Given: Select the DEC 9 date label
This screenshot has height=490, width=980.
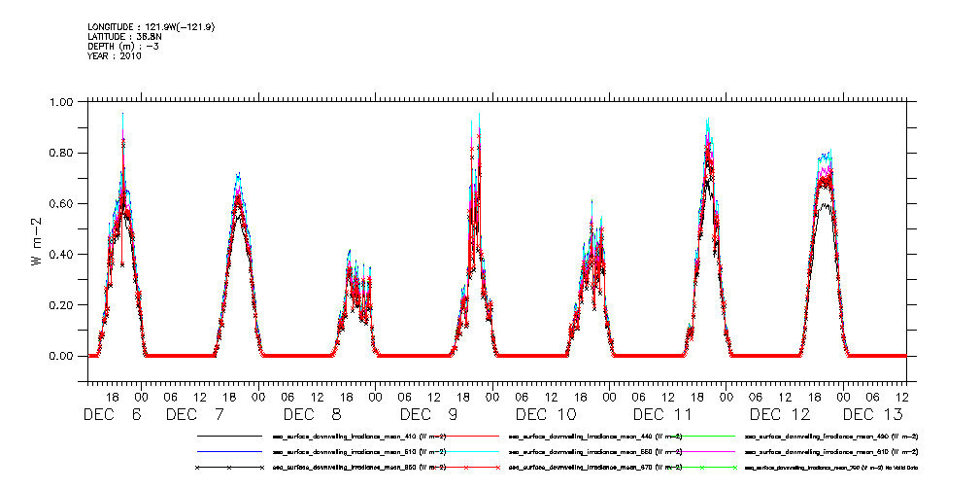Looking at the screenshot, I should (x=429, y=414).
